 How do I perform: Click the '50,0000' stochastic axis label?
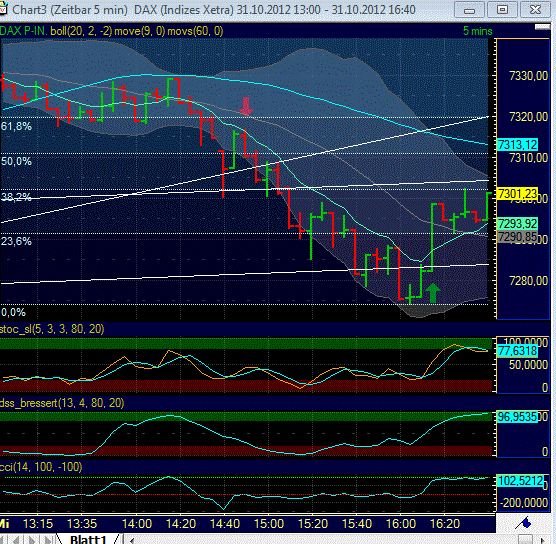pyautogui.click(x=528, y=365)
